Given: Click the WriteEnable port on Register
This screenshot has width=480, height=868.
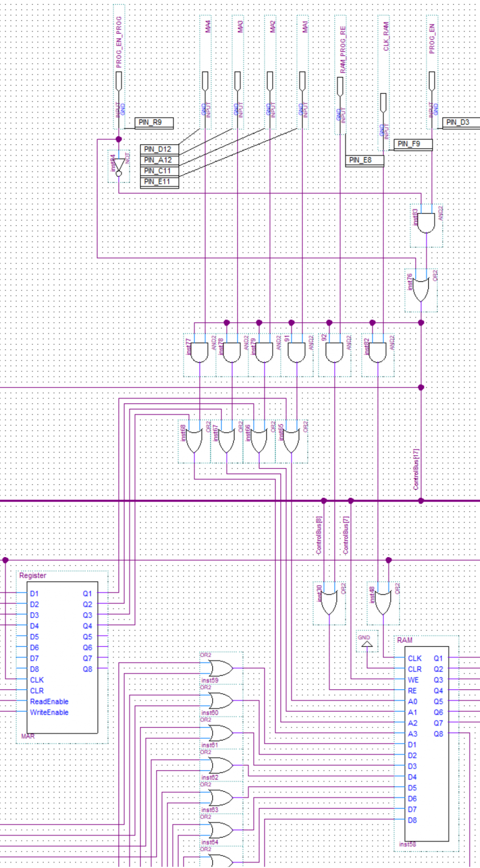Looking at the screenshot, I should [49, 712].
